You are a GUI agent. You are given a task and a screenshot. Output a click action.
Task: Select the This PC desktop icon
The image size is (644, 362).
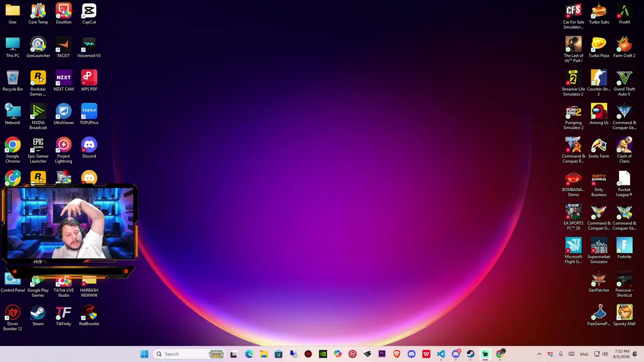coord(13,48)
